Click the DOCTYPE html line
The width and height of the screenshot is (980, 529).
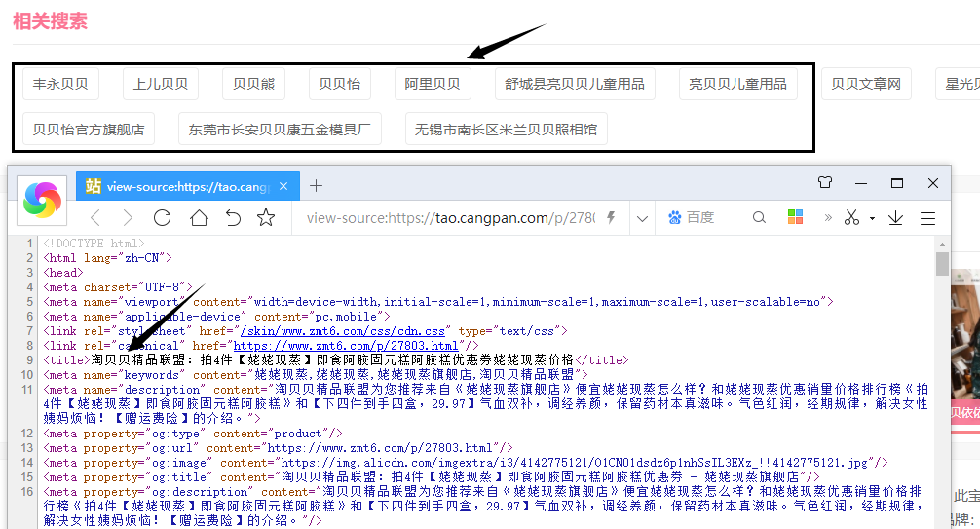[94, 244]
